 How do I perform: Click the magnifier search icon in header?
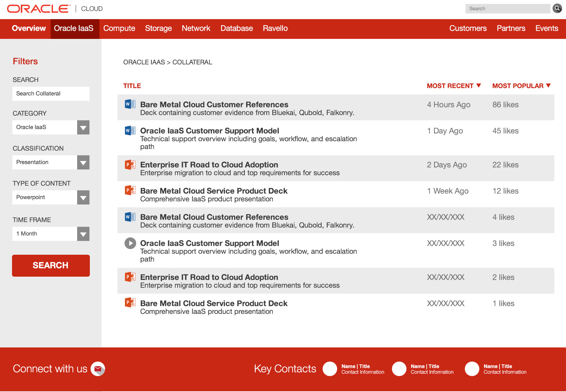tap(557, 8)
